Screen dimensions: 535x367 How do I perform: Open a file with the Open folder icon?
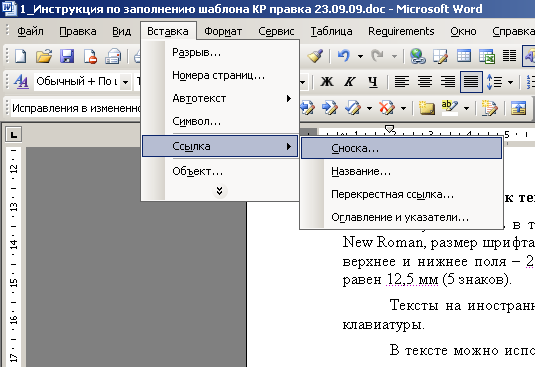tap(44, 56)
